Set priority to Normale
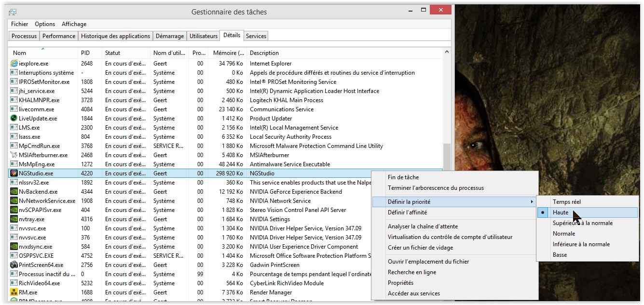 click(588, 234)
